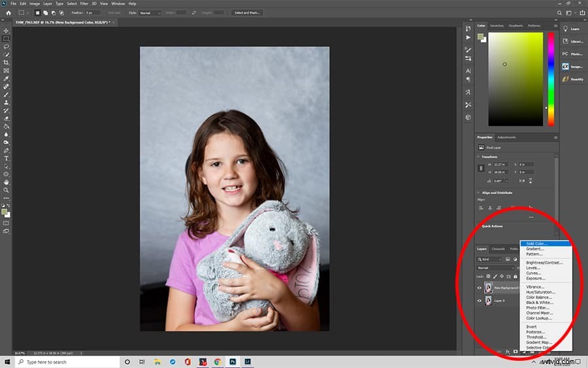Select the Lasso tool
The width and height of the screenshot is (588, 368).
(x=6, y=47)
